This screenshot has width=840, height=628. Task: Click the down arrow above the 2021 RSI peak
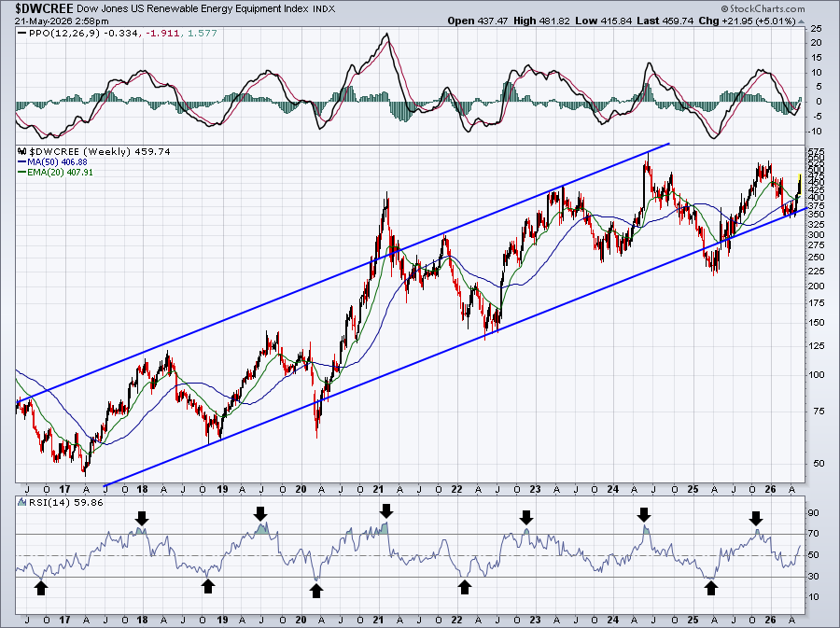coord(386,510)
